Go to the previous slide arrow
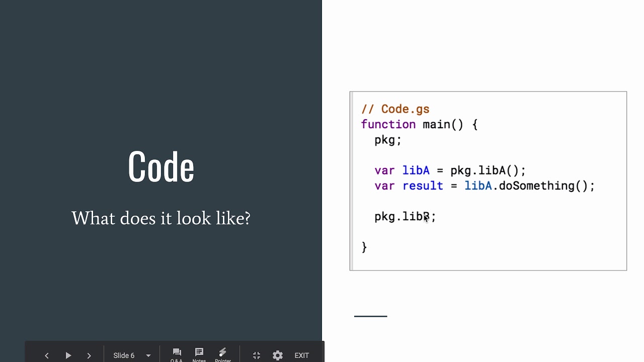Viewport: 644px width, 362px height. [47, 355]
